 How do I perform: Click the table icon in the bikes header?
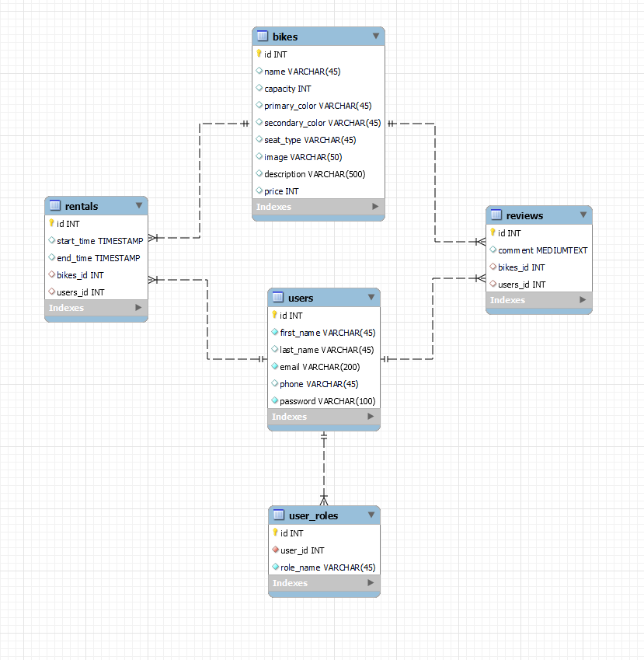(x=264, y=36)
